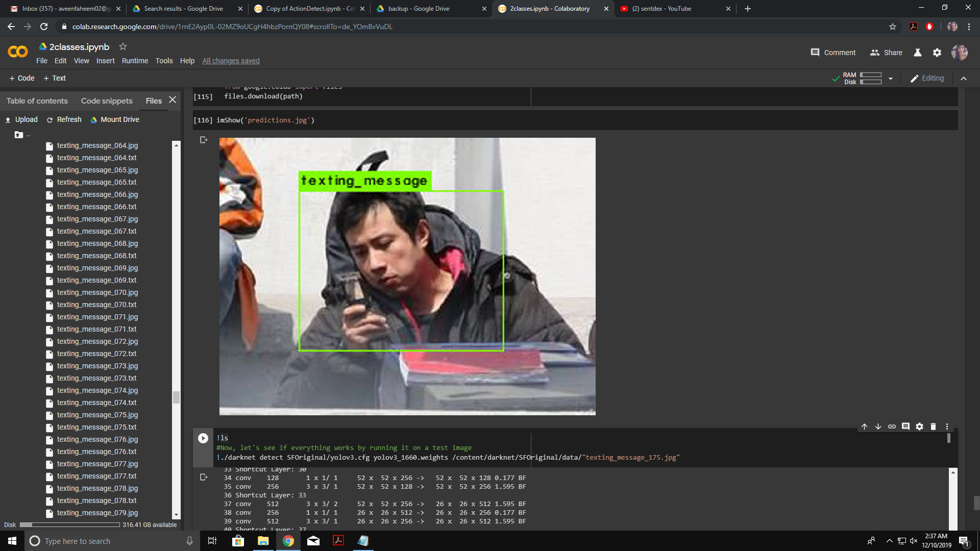The image size is (980, 551).
Task: Click Upload in Files panel
Action: point(21,119)
